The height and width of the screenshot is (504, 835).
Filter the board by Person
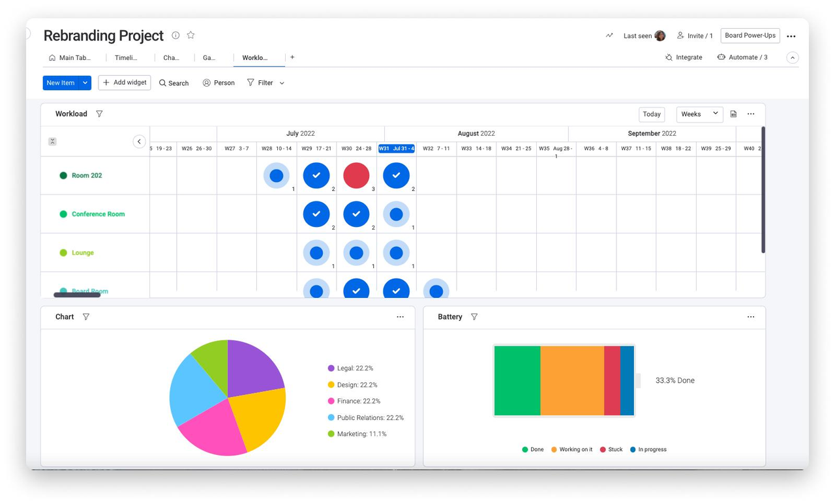tap(219, 83)
